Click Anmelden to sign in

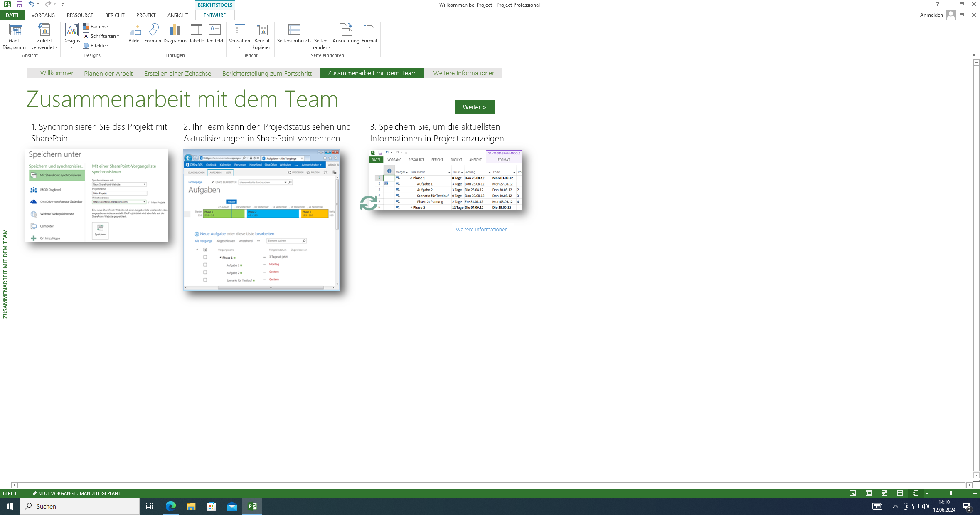[x=931, y=15]
